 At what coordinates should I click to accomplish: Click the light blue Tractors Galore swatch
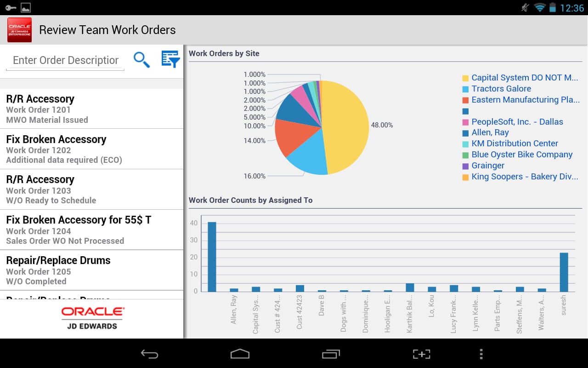[465, 89]
